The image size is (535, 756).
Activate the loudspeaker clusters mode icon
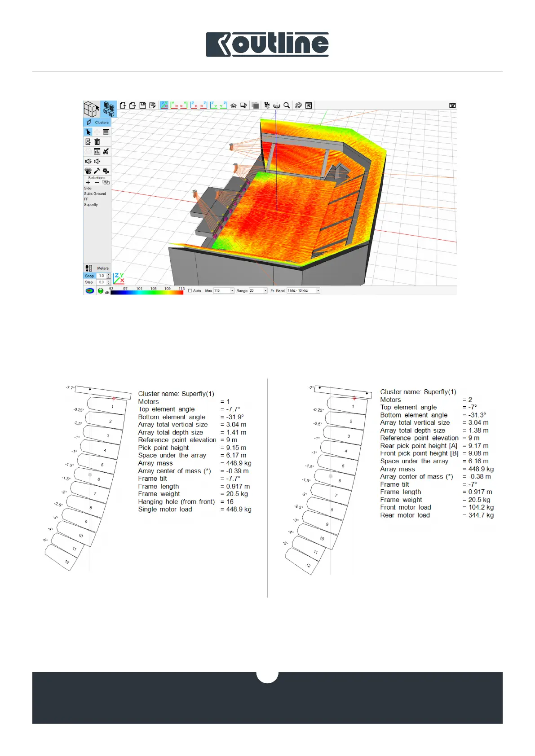(x=109, y=109)
